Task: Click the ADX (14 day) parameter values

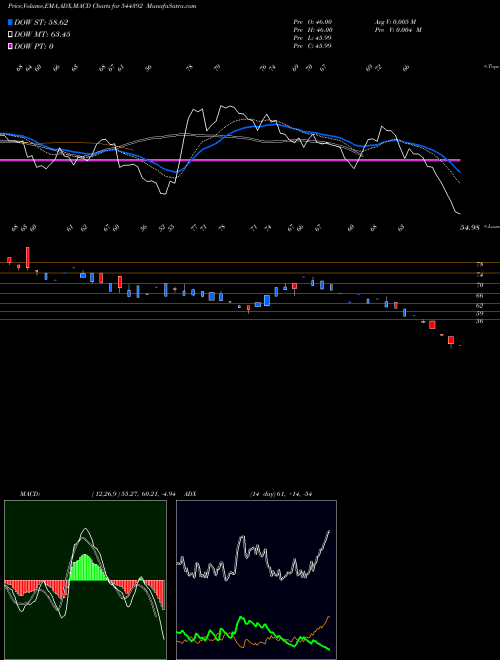Action: click(x=281, y=494)
